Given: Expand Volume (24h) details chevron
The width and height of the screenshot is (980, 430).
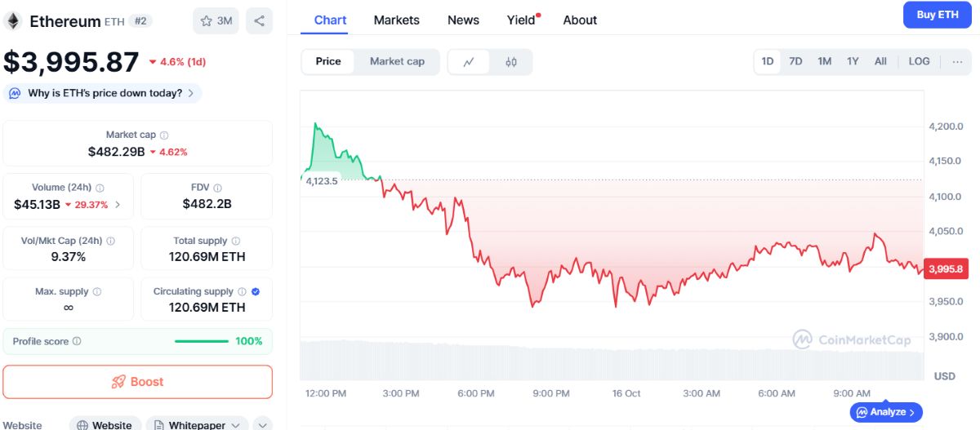Looking at the screenshot, I should coord(118,205).
